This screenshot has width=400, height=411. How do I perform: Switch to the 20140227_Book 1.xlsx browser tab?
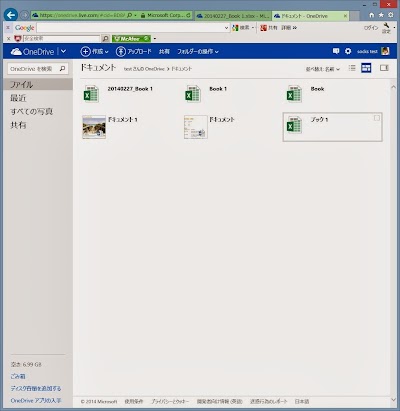click(233, 16)
